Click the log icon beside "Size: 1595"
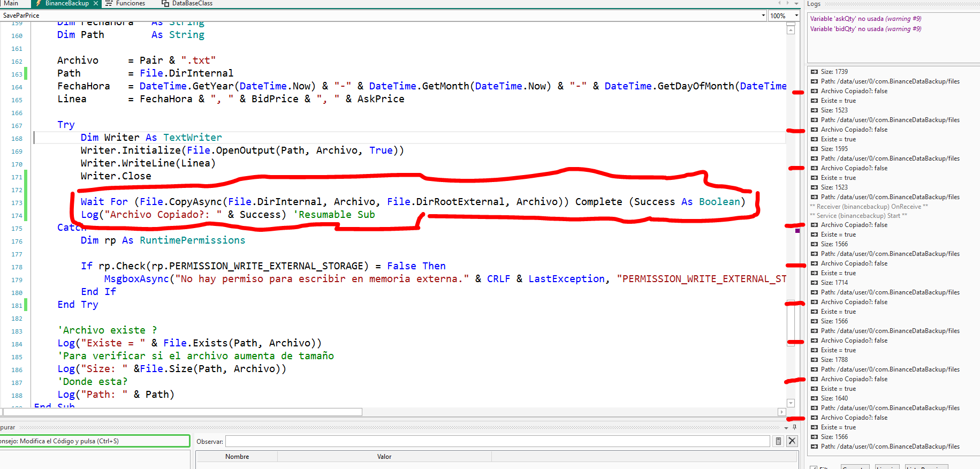980x469 pixels. click(x=814, y=149)
